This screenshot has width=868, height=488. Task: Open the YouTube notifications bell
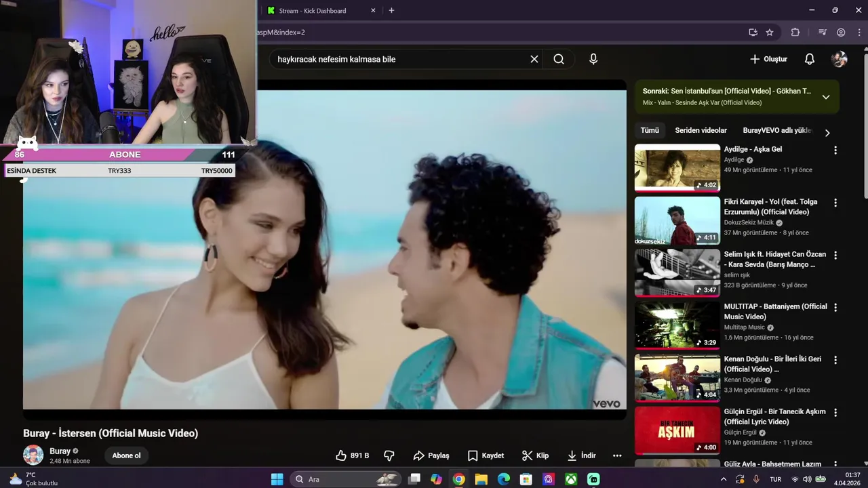(809, 59)
